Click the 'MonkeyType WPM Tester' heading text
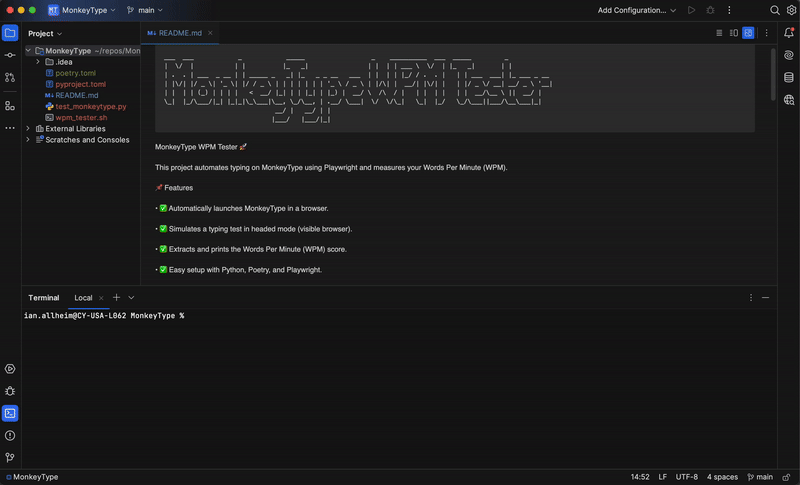The image size is (800, 485). tap(201, 147)
